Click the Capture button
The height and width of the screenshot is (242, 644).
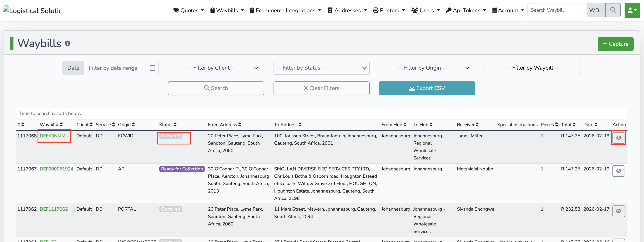pyautogui.click(x=615, y=44)
